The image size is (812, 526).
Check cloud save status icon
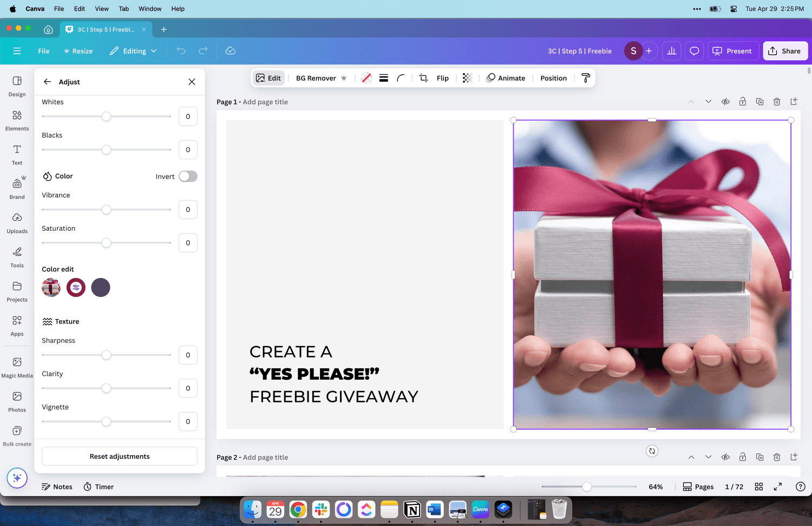[x=230, y=51]
